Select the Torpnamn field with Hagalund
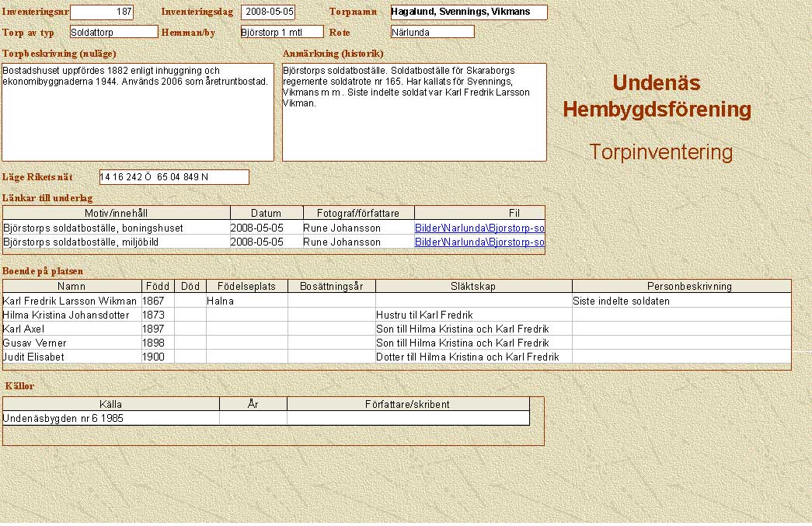 (469, 12)
